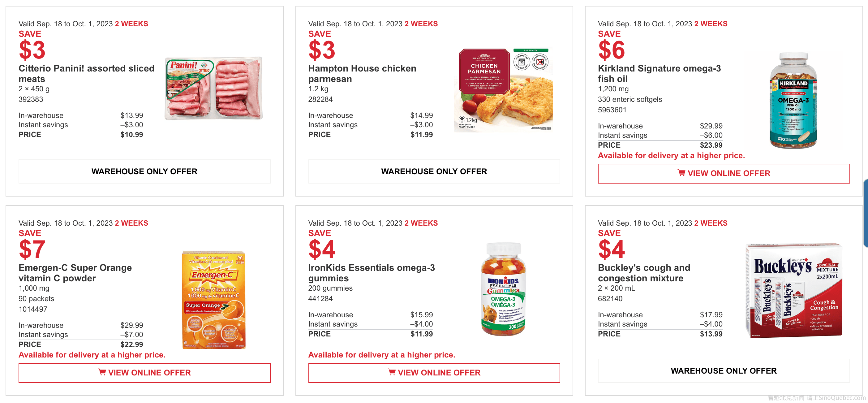Open Citterio Panini sliced meats product image
The image size is (868, 403).
click(x=213, y=88)
